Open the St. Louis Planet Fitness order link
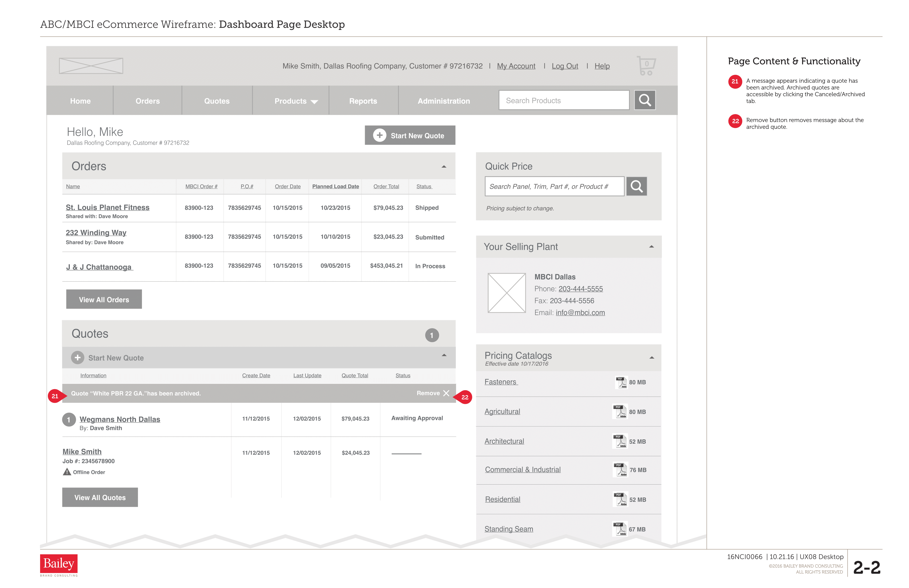Viewport: 909px width, 588px height. click(x=107, y=207)
